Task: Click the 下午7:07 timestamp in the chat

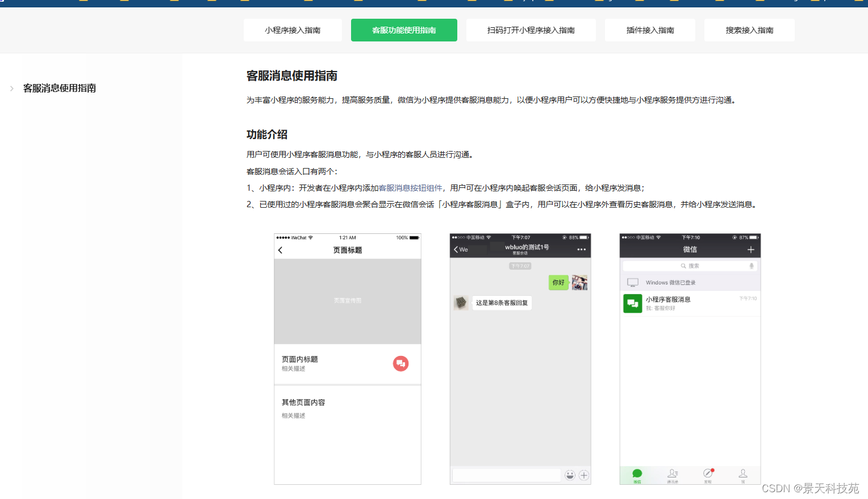Action: coord(520,266)
